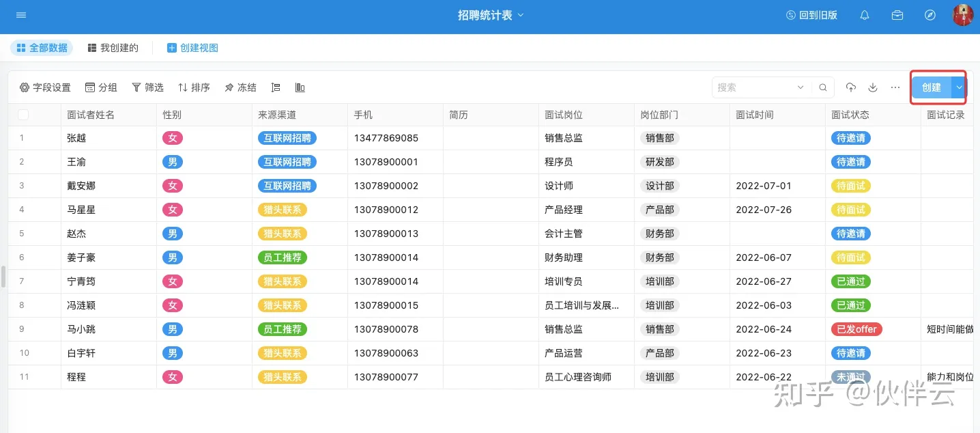This screenshot has width=980, height=433.
Task: Click 互联网招聘 tag in 戴安娜 row
Action: click(x=287, y=186)
